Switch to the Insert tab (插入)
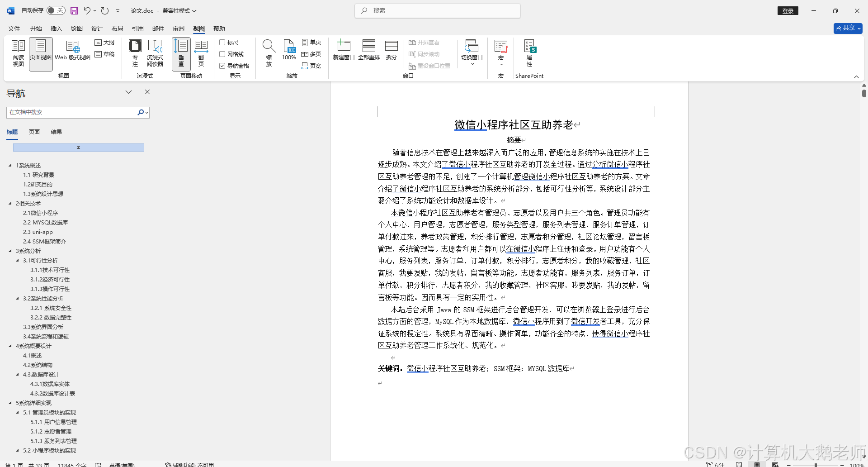The height and width of the screenshot is (467, 868). 56,29
